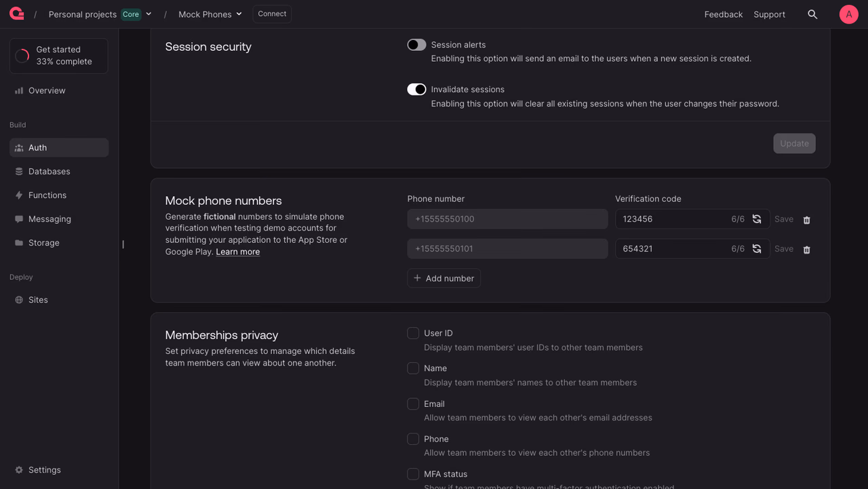
Task: Check the User ID privacy checkbox
Action: pyautogui.click(x=413, y=333)
